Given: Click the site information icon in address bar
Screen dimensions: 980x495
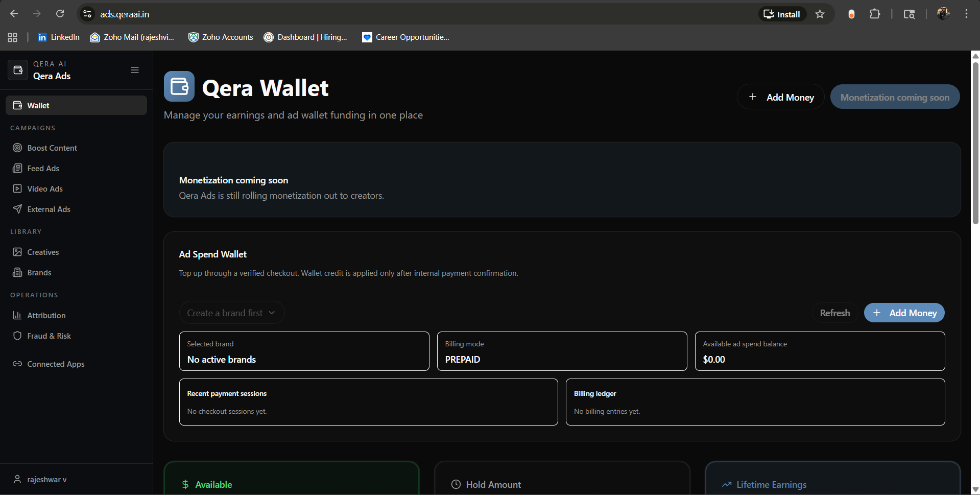Looking at the screenshot, I should click(88, 14).
